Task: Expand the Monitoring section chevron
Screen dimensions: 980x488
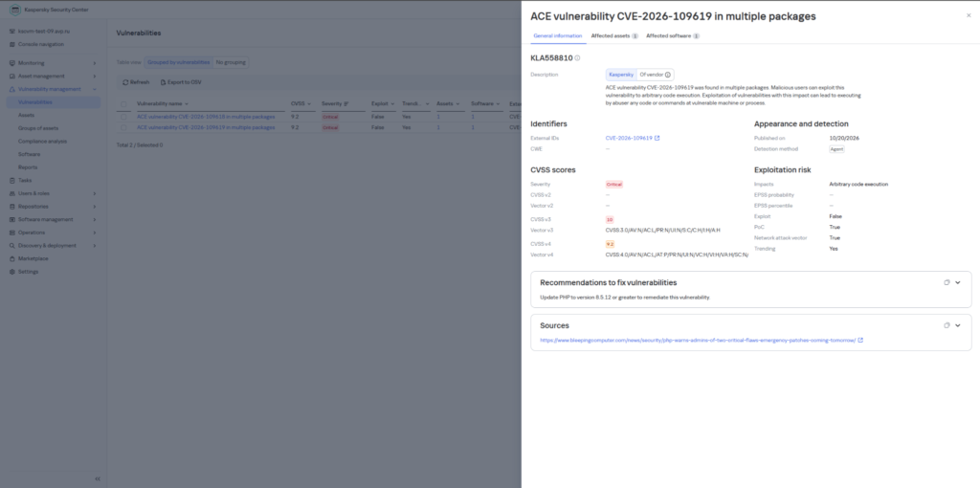Action: coord(95,63)
